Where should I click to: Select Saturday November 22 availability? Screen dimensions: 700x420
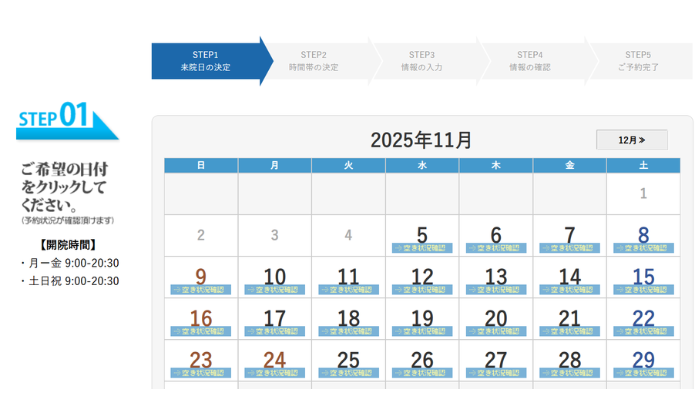click(x=643, y=331)
